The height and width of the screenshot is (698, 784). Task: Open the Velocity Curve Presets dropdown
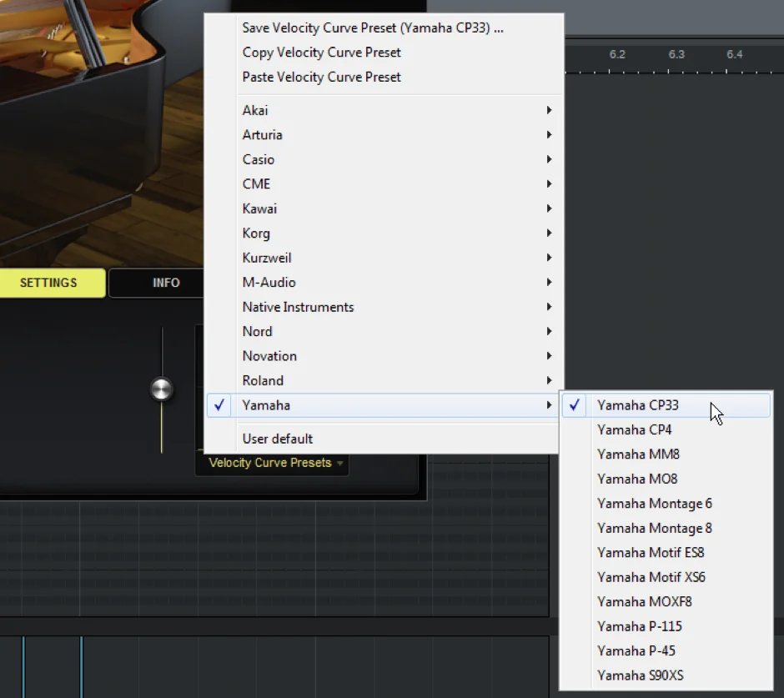coord(272,463)
